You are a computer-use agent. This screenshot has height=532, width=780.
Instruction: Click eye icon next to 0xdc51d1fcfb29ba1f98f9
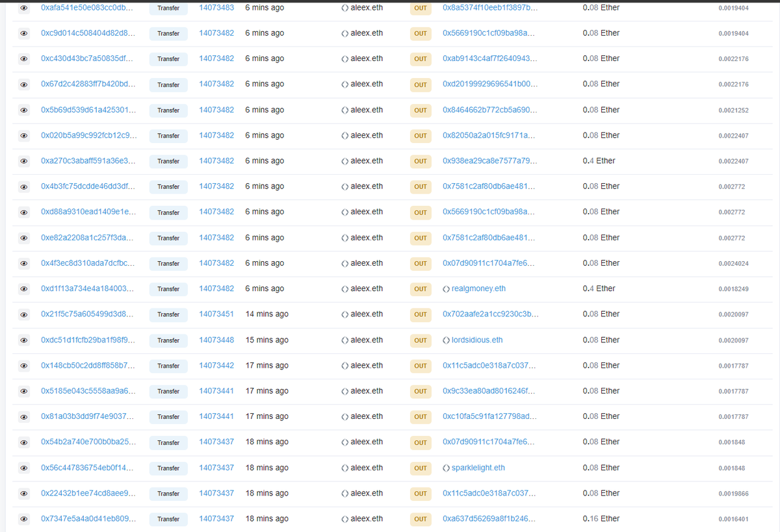coord(24,340)
